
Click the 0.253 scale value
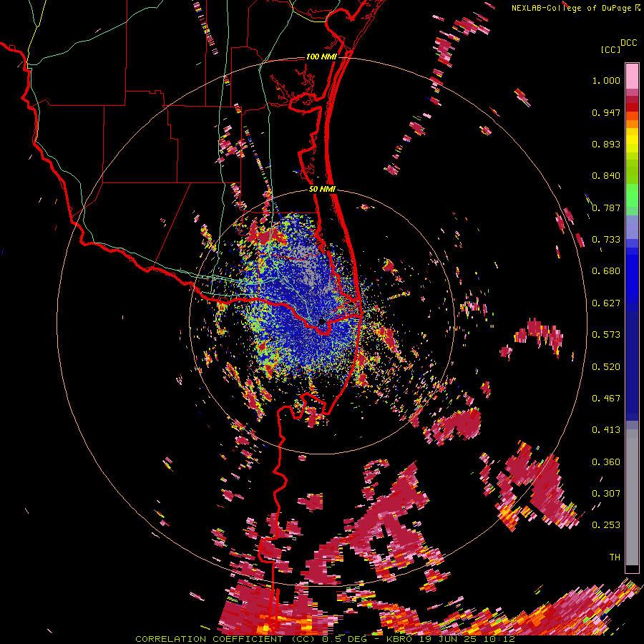point(606,525)
